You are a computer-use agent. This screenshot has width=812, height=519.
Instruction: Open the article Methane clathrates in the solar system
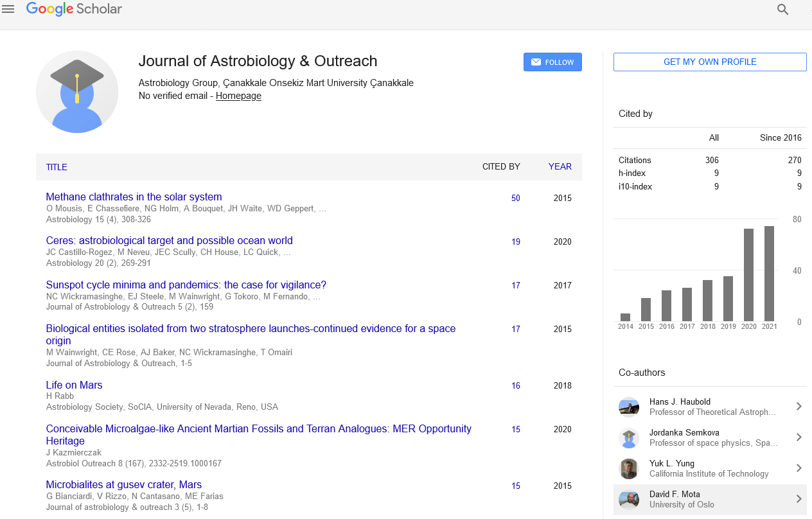coord(134,197)
